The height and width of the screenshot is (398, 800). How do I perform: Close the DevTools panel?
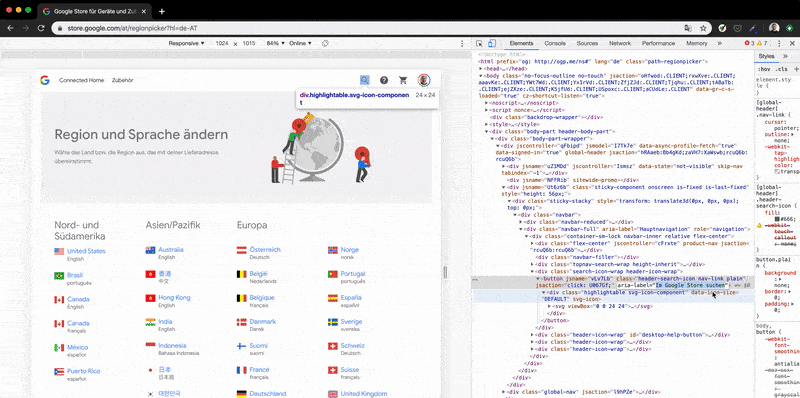pyautogui.click(x=792, y=44)
